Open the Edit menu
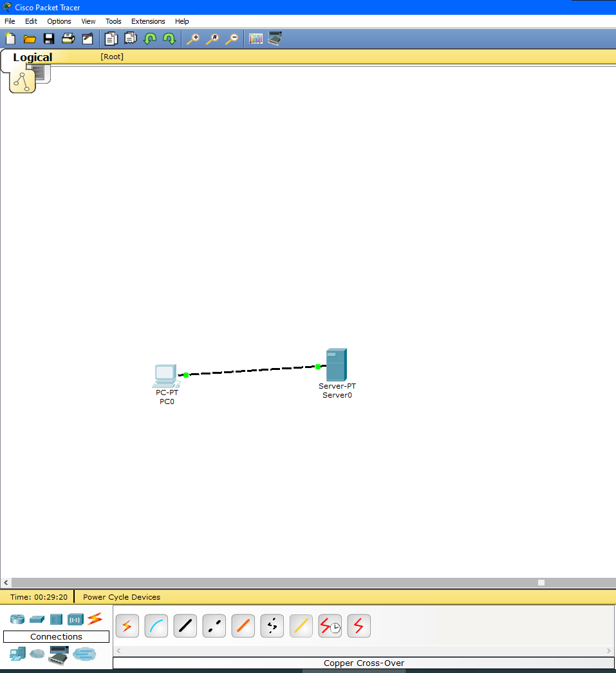 pos(31,21)
